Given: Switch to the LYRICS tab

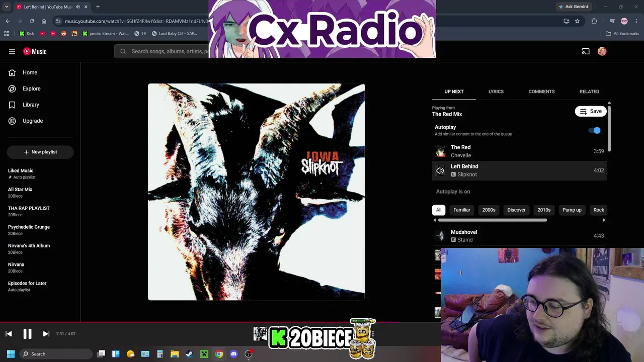Looking at the screenshot, I should [x=496, y=92].
